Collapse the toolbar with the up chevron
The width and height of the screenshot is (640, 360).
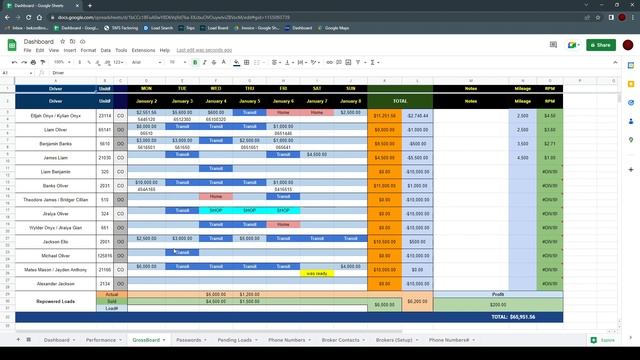(x=615, y=62)
